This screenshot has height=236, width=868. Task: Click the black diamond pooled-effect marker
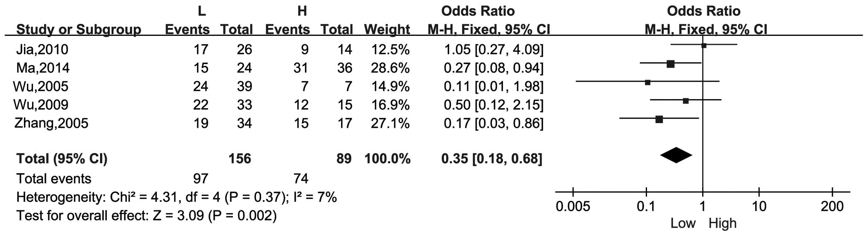[x=676, y=155]
